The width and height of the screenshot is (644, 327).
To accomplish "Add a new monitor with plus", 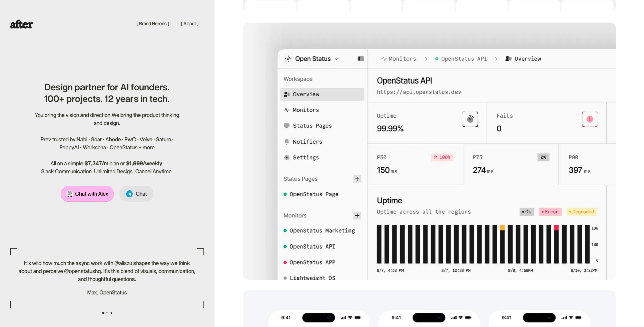I will click(357, 215).
